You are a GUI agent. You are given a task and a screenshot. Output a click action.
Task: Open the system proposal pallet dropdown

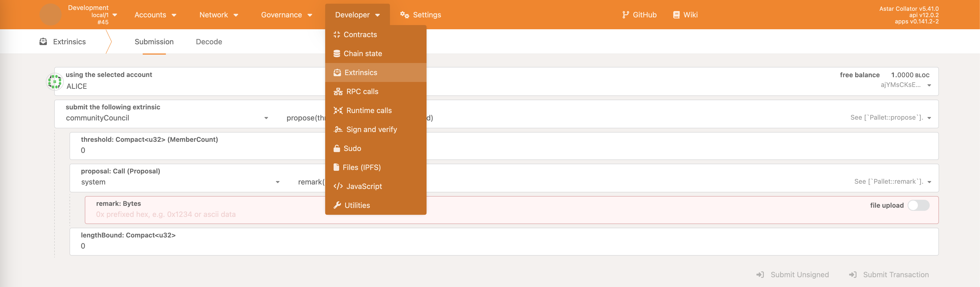click(277, 182)
